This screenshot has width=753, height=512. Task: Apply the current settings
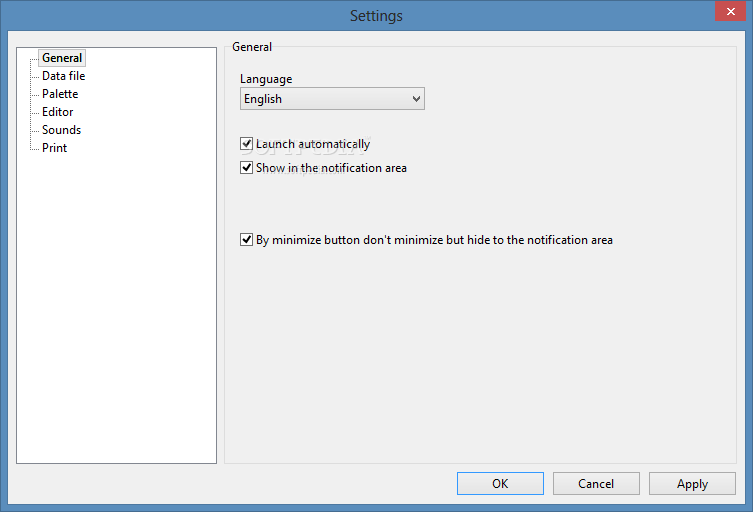pyautogui.click(x=692, y=483)
